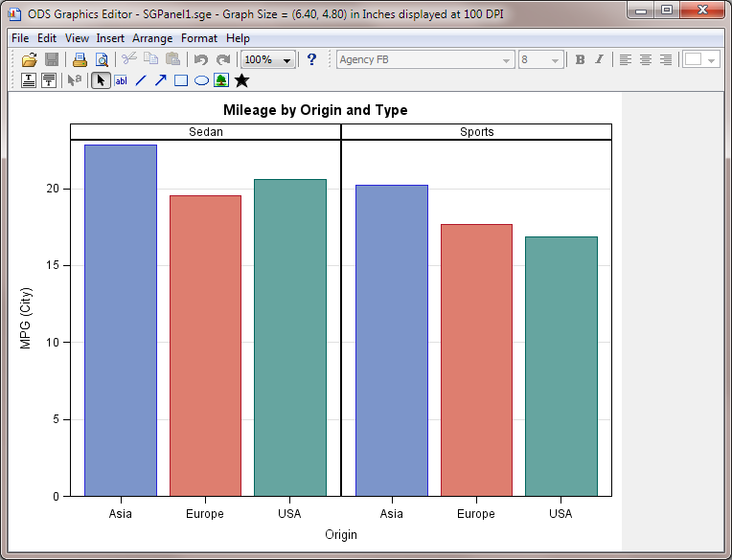Image resolution: width=732 pixels, height=560 pixels.
Task: Open the File menu
Action: coord(20,38)
